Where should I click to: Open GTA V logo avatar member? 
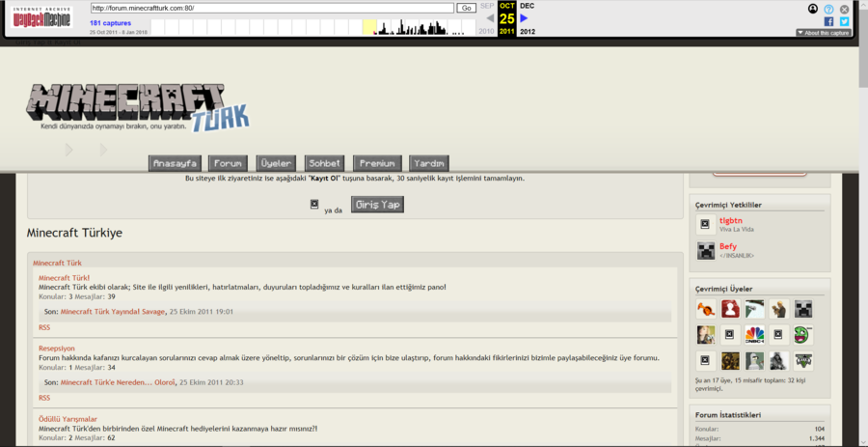coord(803,360)
